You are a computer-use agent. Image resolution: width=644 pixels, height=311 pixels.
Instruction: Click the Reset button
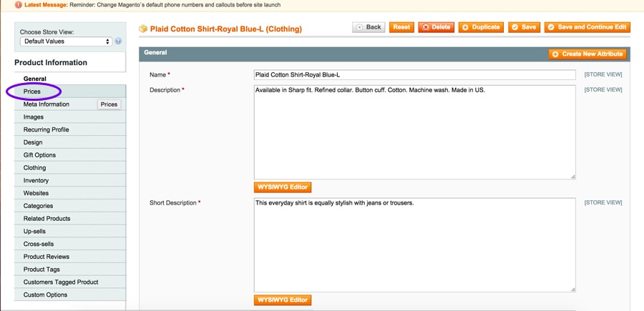click(401, 27)
